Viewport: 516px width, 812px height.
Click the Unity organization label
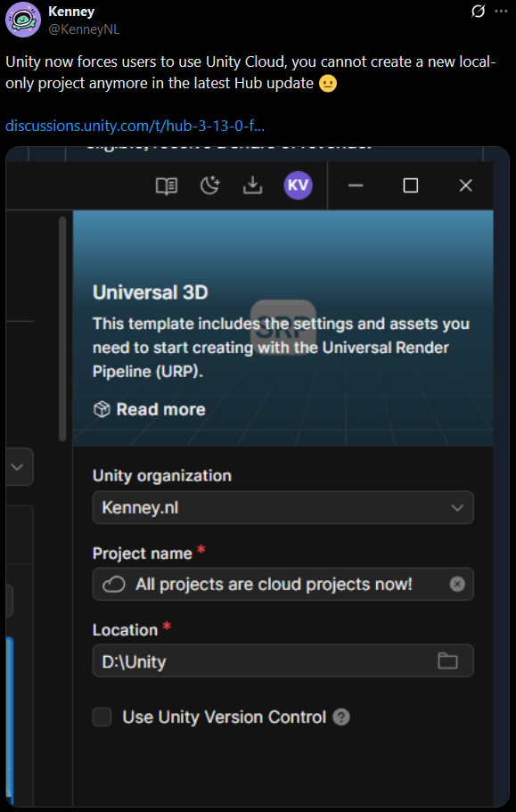162,475
